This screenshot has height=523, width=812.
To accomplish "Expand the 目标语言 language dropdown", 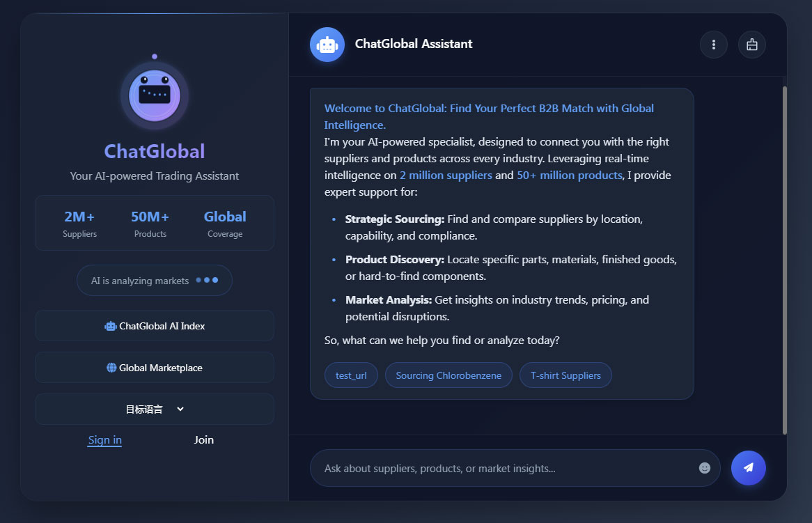I will 155,409.
